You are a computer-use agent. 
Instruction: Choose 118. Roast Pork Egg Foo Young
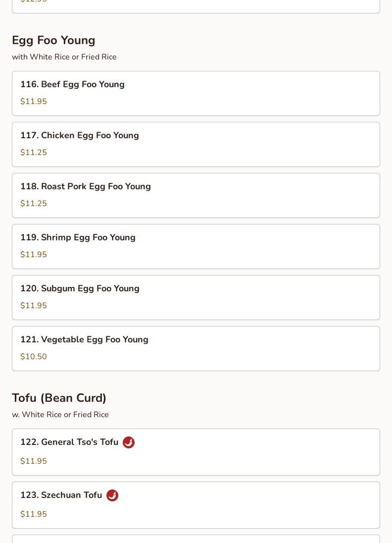coord(196,195)
